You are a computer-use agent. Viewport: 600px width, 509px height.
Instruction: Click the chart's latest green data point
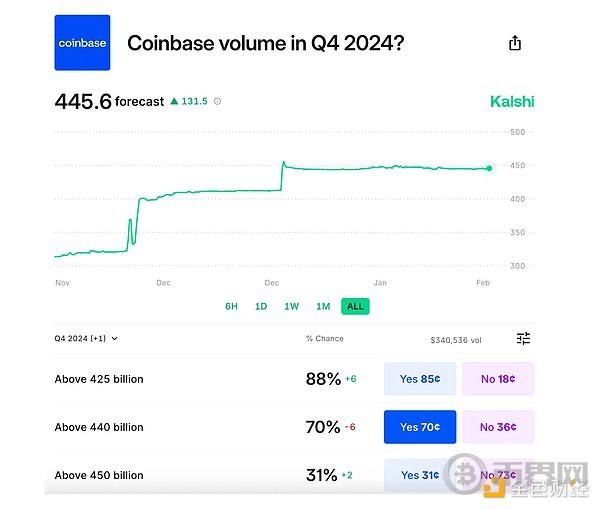point(489,168)
